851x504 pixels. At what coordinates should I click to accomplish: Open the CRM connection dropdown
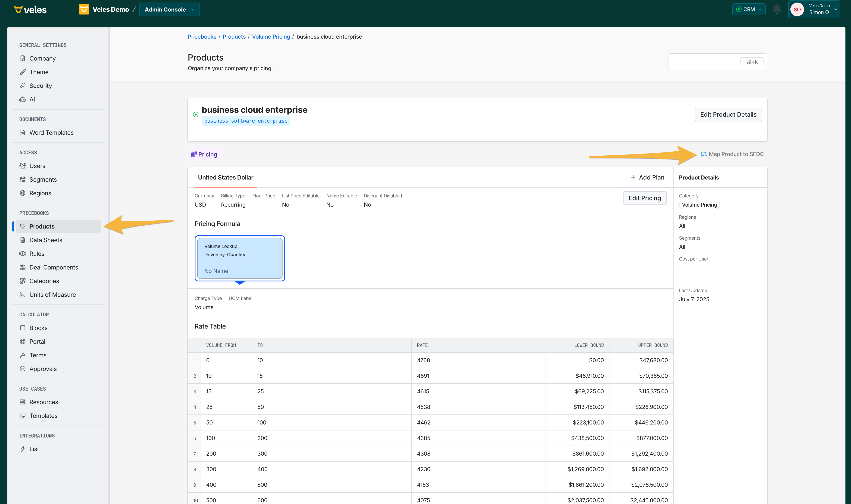749,10
